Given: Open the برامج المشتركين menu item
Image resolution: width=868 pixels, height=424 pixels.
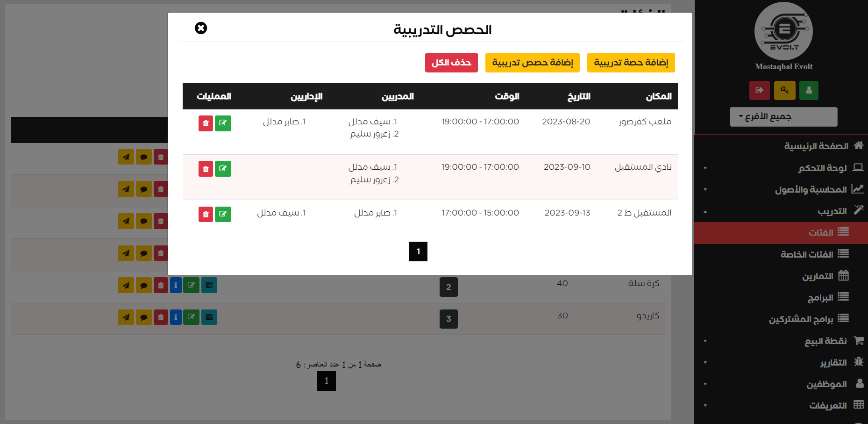Looking at the screenshot, I should (x=801, y=319).
